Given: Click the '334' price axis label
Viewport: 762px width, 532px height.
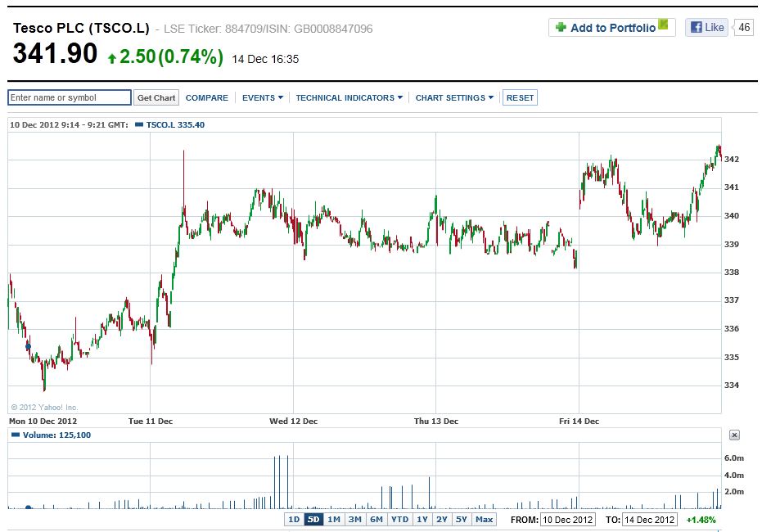Looking at the screenshot, I should point(732,385).
